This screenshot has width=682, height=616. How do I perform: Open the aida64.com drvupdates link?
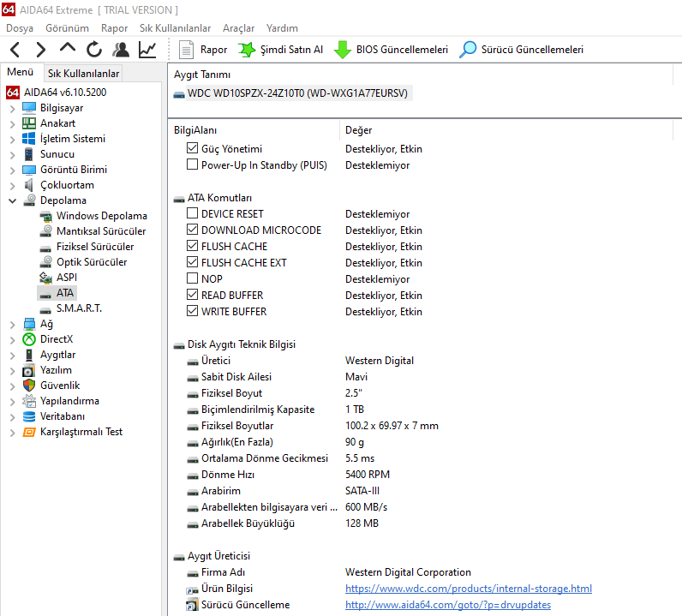click(448, 605)
